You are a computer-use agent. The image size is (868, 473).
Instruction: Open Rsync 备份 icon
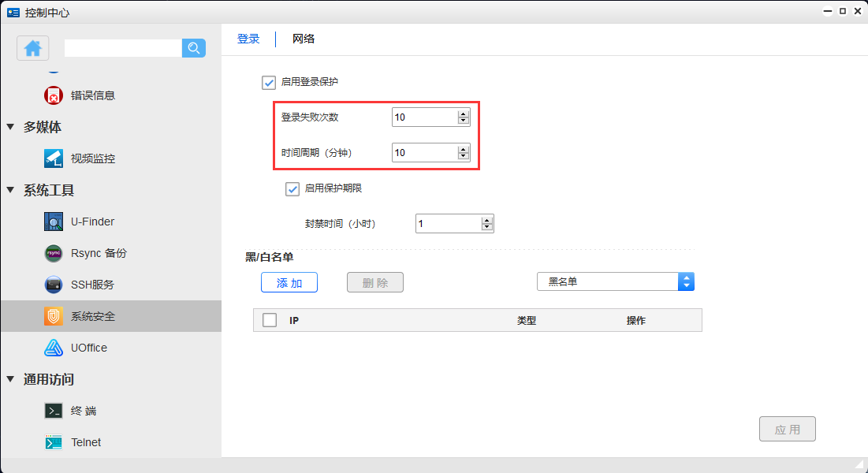54,253
